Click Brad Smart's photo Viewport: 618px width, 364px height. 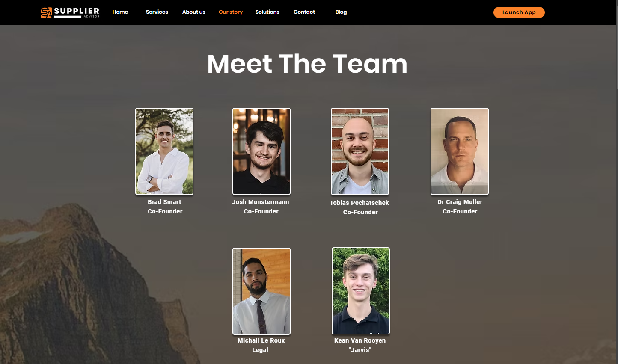tap(164, 151)
